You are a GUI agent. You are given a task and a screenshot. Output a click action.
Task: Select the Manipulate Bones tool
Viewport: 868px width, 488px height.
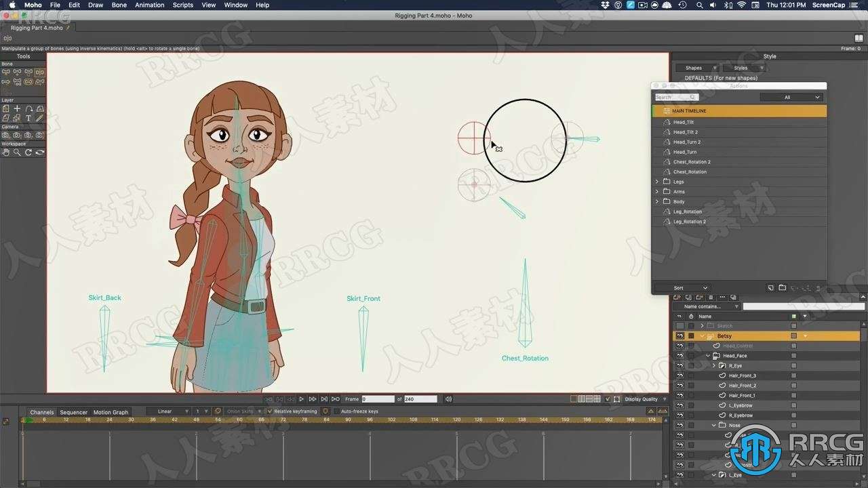(x=40, y=73)
